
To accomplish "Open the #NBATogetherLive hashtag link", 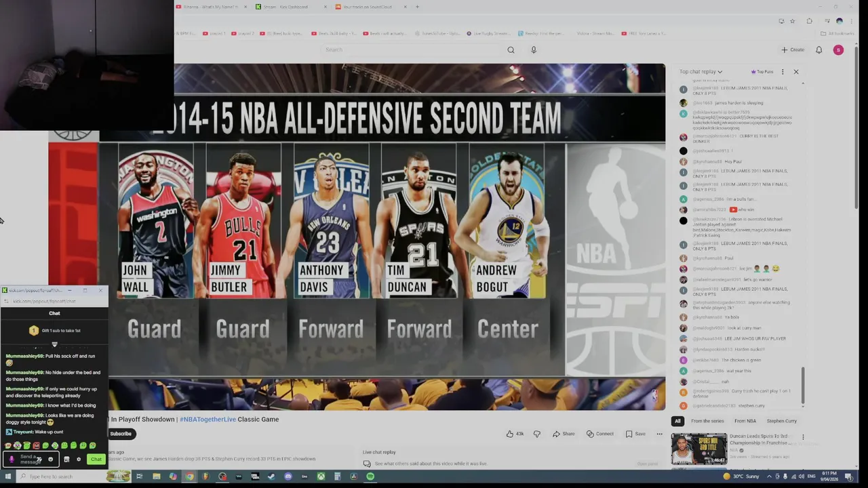I will tap(208, 419).
